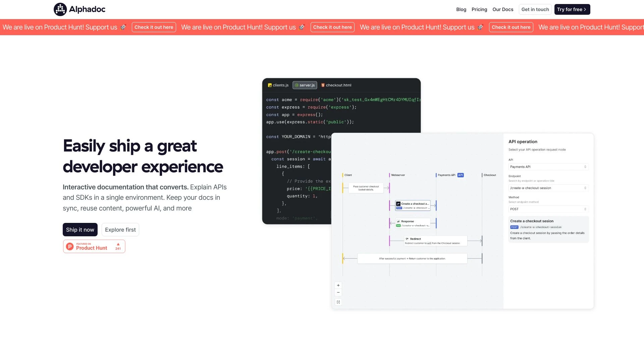644x362 pixels.
Task: Click the Ship it now button
Action: coord(80,230)
